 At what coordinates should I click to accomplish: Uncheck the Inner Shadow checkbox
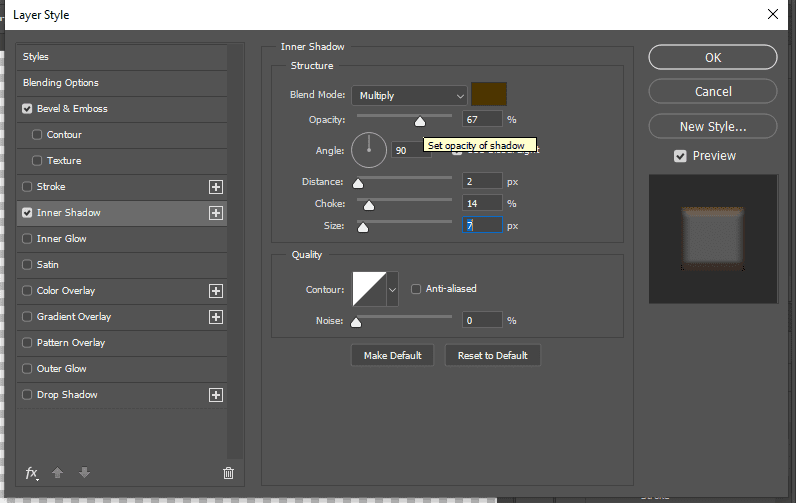27,213
